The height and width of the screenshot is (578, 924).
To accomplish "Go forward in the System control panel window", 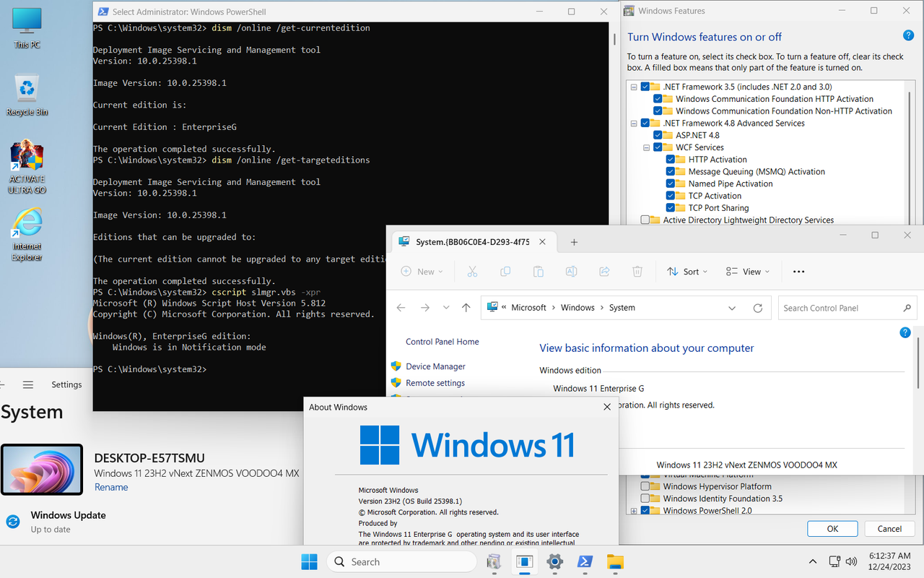I will [425, 308].
